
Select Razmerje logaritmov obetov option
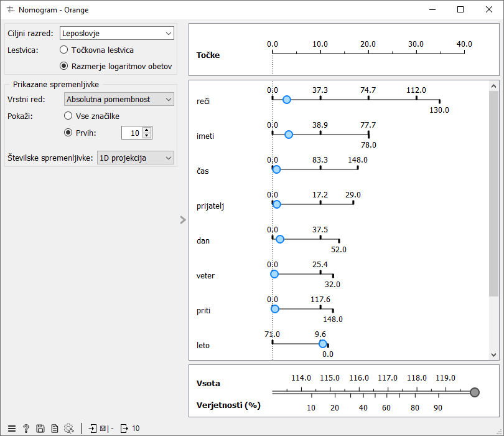pyautogui.click(x=63, y=66)
